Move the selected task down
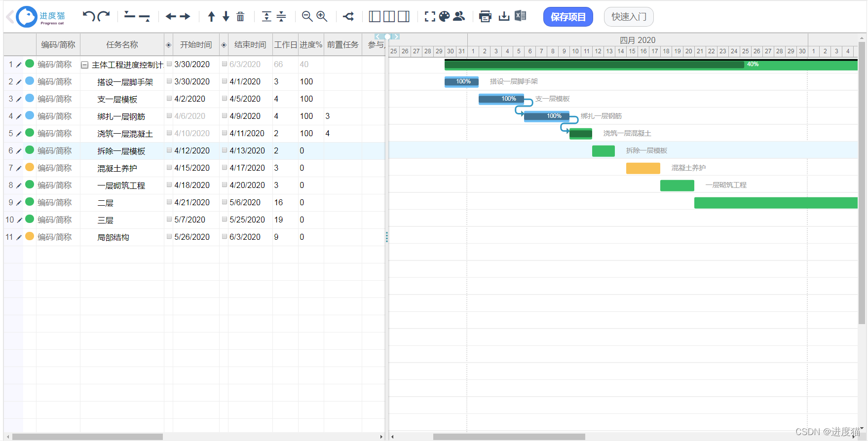Viewport: 868px width, 441px height. click(226, 16)
